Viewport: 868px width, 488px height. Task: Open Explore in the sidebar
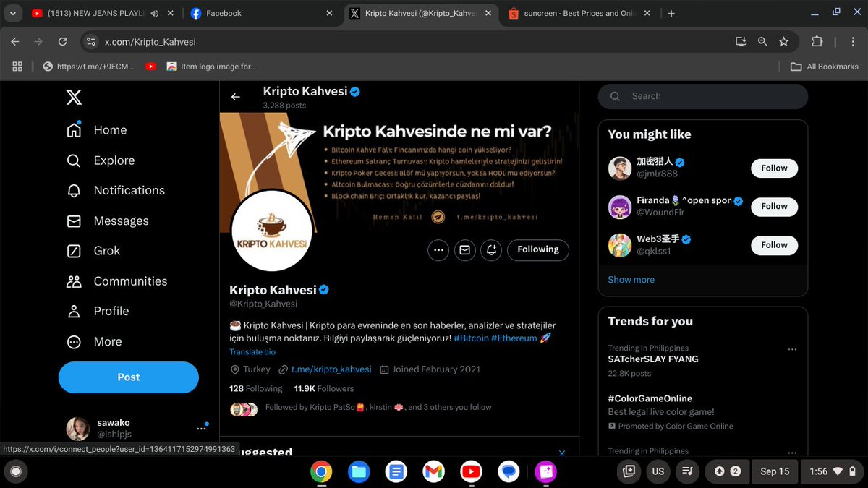pos(101,160)
